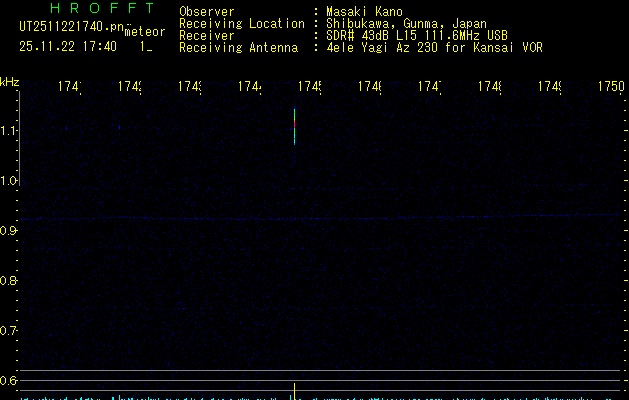The image size is (629, 400).
Task: Click observer name Masaki Kano
Action: [361, 11]
